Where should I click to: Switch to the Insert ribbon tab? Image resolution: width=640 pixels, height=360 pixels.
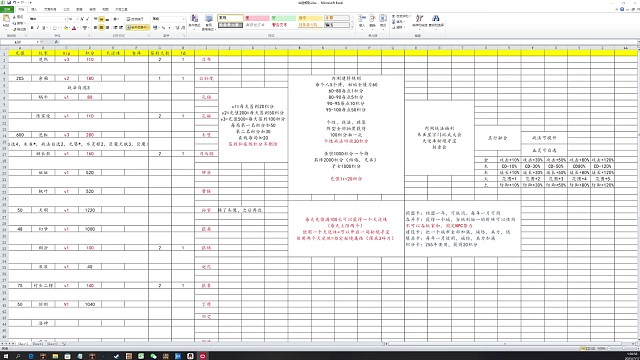pyautogui.click(x=34, y=9)
